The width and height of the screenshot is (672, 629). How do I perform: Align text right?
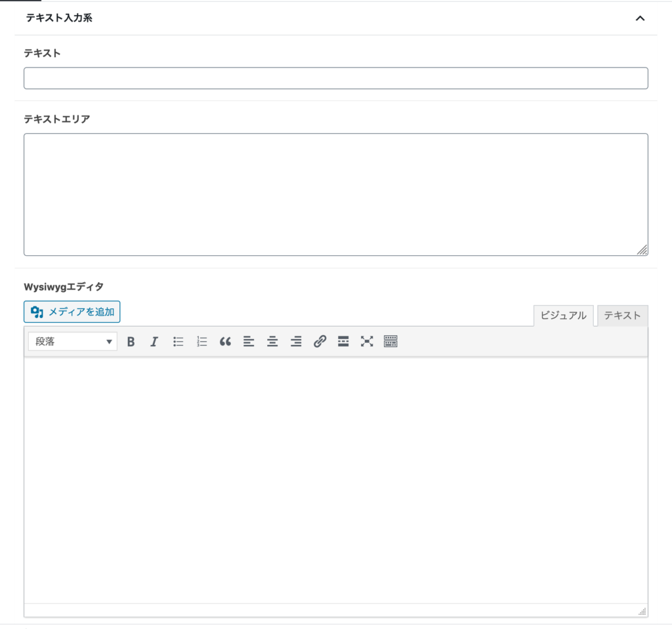point(296,342)
